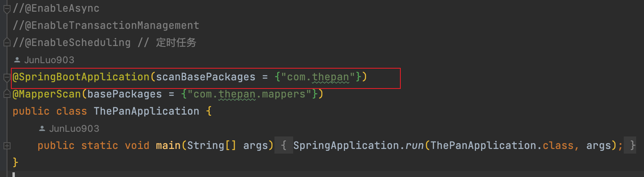The height and width of the screenshot is (177, 644).
Task: Click the @MapperScan annotation name
Action: pos(47,94)
